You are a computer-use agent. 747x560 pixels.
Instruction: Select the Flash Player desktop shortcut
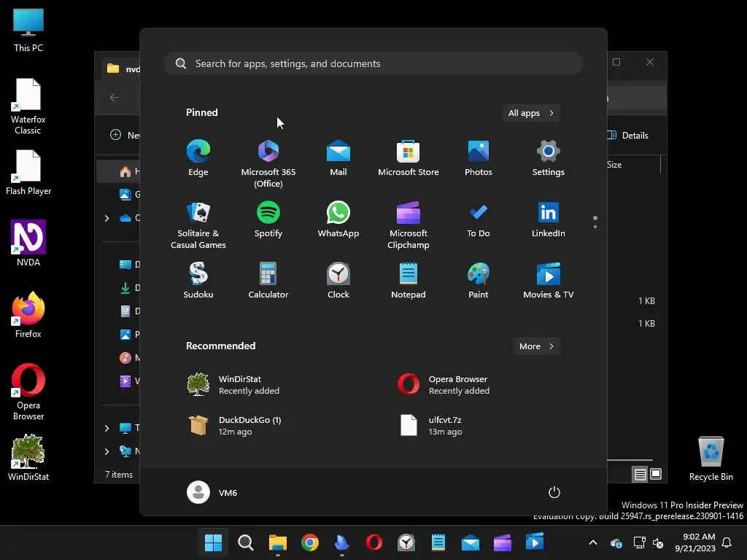coord(28,172)
